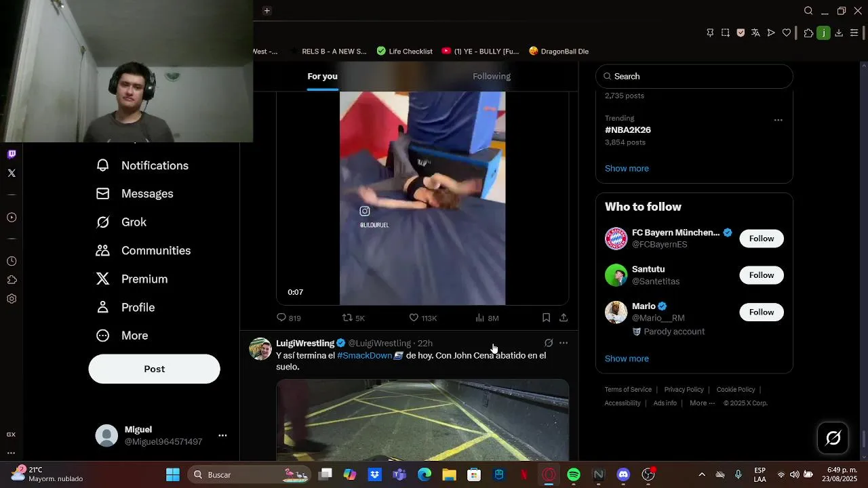
Task: Open options for #NBA2K26 trend
Action: click(x=778, y=120)
